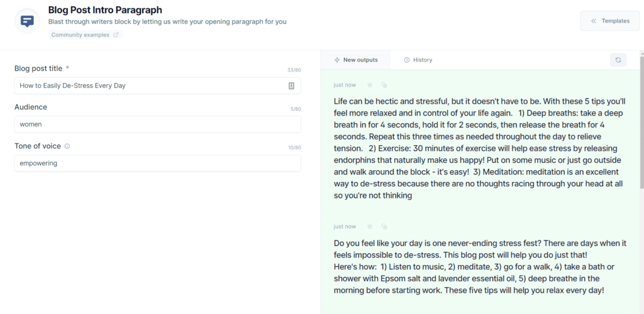Click the refresh outputs icon button
Viewport: 644px width, 314px height.
click(618, 60)
